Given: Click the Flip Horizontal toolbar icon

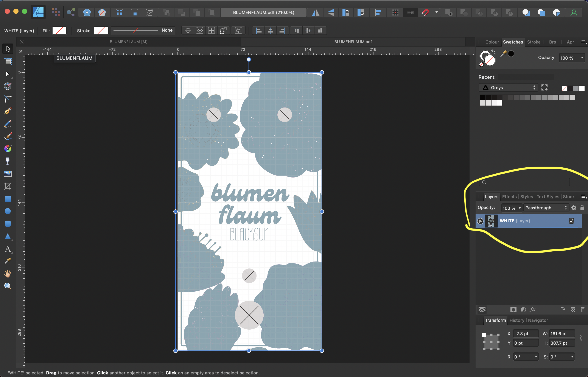Looking at the screenshot, I should pos(316,12).
